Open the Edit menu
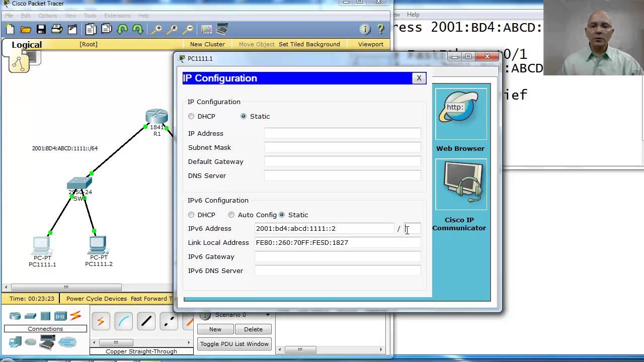 coord(26,16)
